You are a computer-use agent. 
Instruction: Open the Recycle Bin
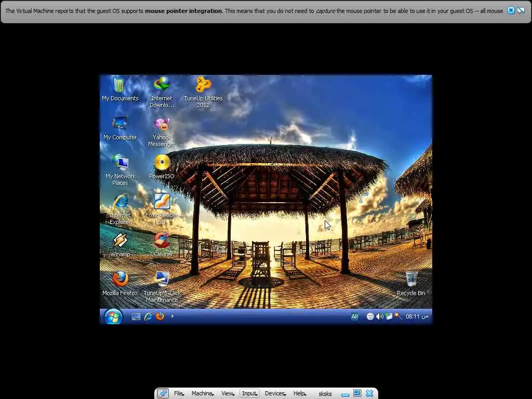coord(411,284)
